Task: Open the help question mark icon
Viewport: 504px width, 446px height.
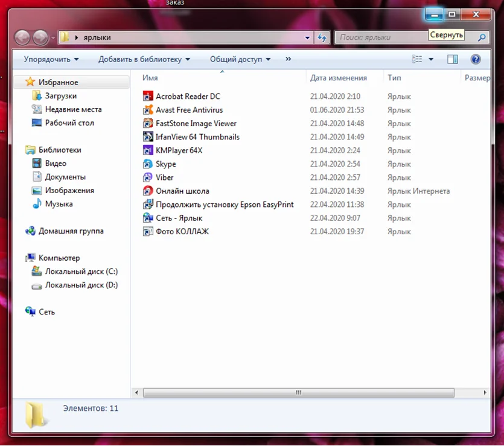Action: [x=475, y=59]
